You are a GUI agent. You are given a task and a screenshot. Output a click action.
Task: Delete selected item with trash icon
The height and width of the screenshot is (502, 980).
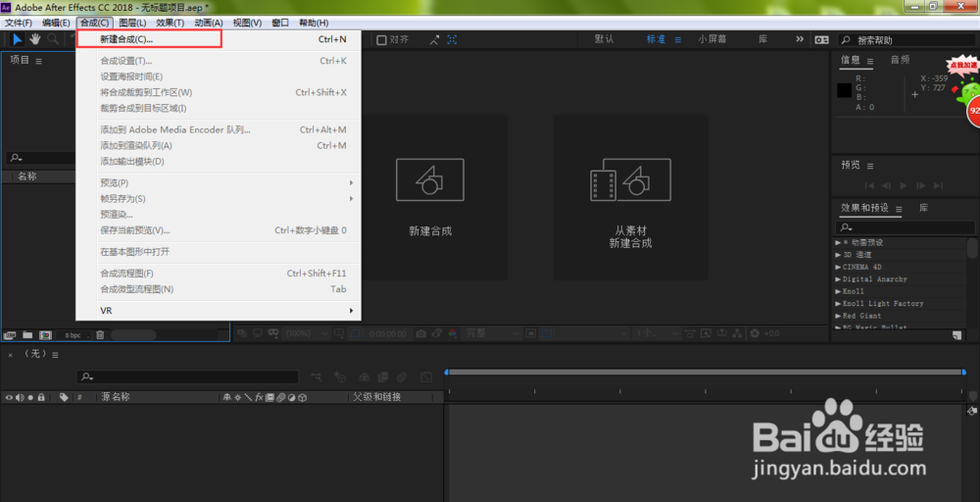100,335
